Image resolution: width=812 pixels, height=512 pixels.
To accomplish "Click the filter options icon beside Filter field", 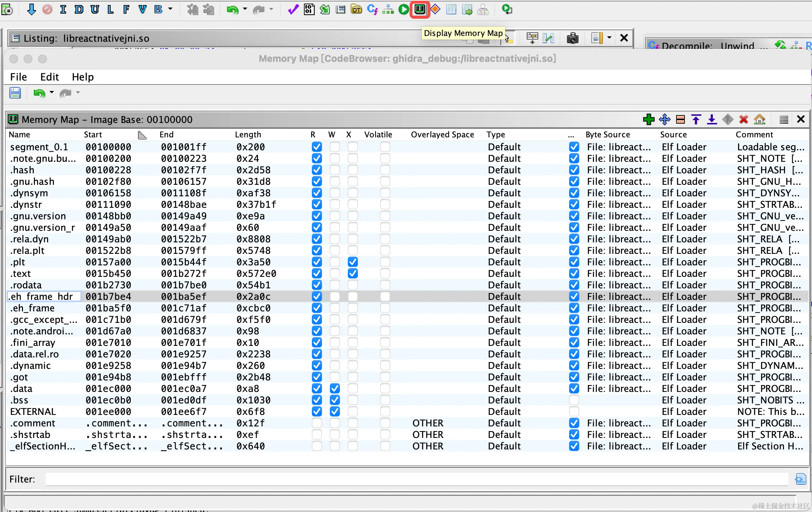I will (801, 479).
